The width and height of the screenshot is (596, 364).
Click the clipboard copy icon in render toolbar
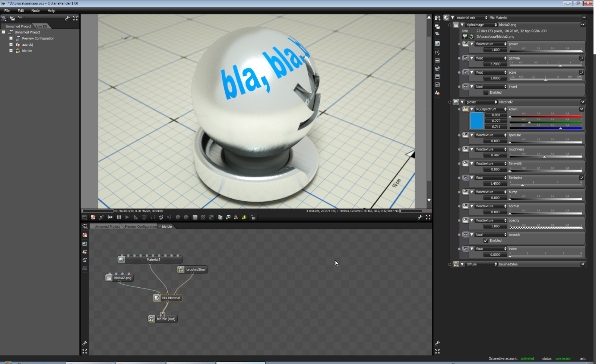click(x=220, y=217)
